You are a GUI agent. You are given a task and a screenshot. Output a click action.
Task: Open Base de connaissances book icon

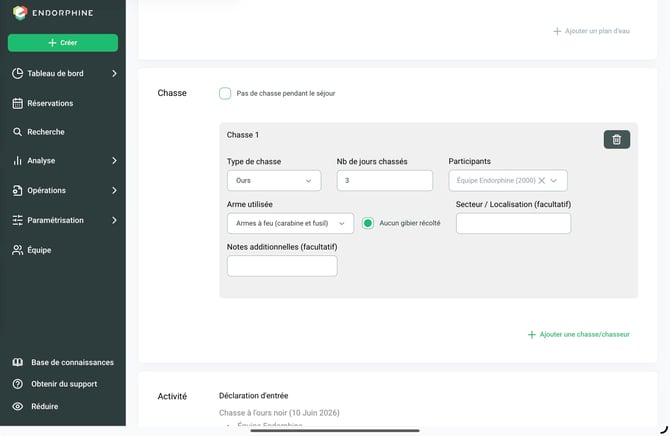(x=18, y=362)
